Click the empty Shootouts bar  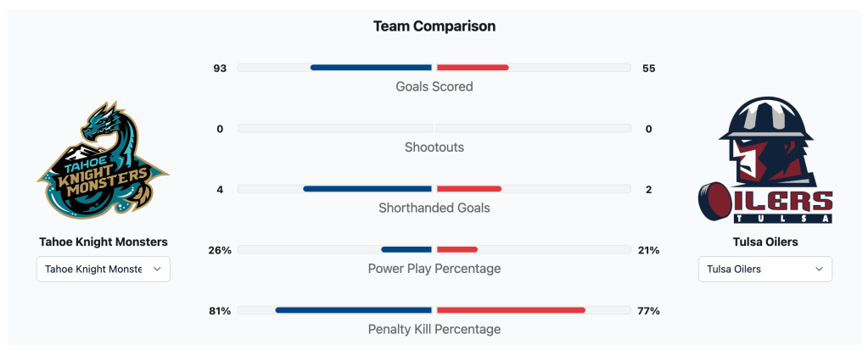coord(335,128)
